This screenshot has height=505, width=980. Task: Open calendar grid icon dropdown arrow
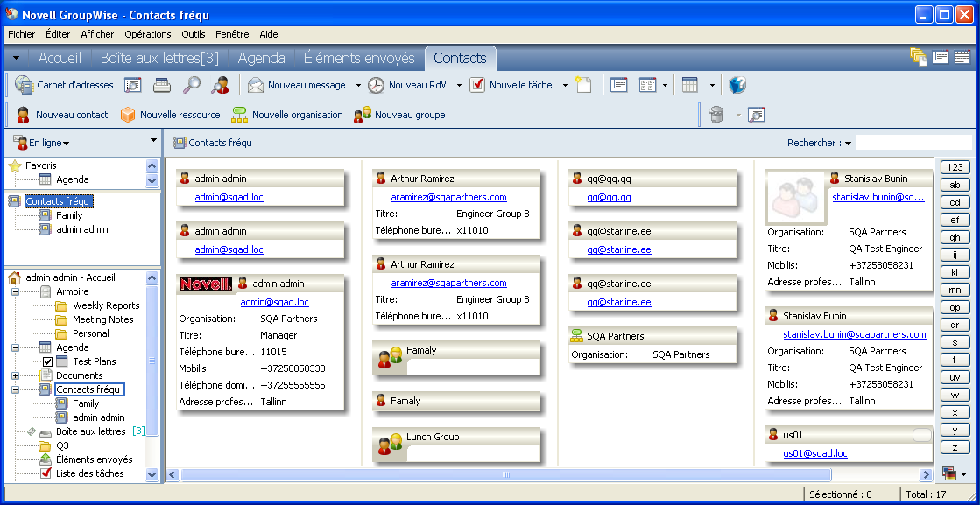(x=712, y=86)
